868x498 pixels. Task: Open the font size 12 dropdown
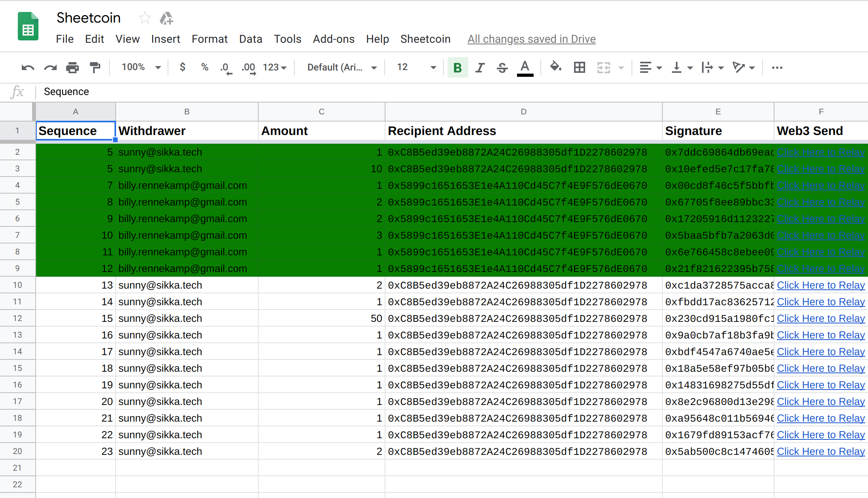click(x=416, y=67)
